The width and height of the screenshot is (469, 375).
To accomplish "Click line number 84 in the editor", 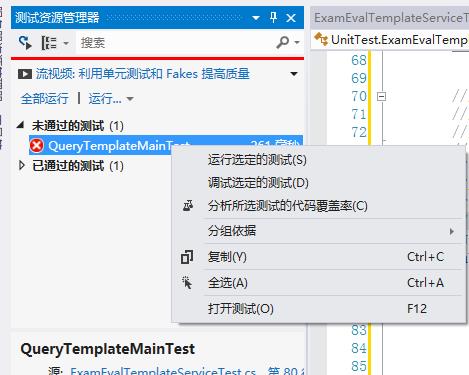I will click(359, 348).
